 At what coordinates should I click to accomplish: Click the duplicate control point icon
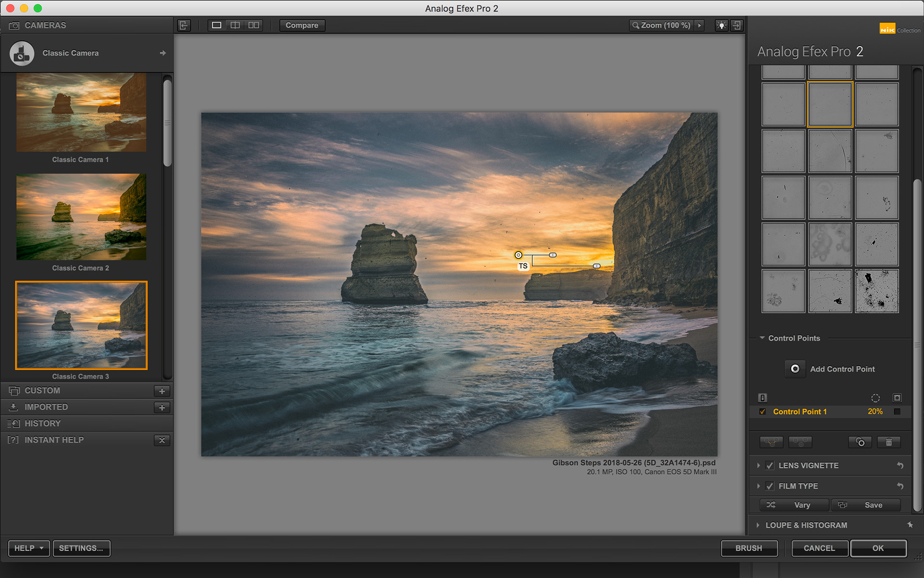[x=860, y=442]
